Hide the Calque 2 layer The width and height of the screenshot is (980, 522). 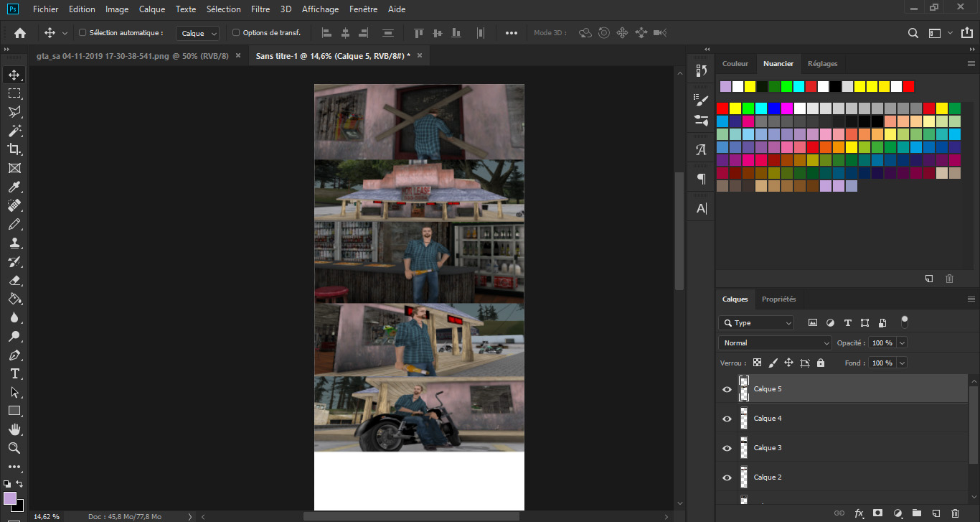click(x=727, y=477)
